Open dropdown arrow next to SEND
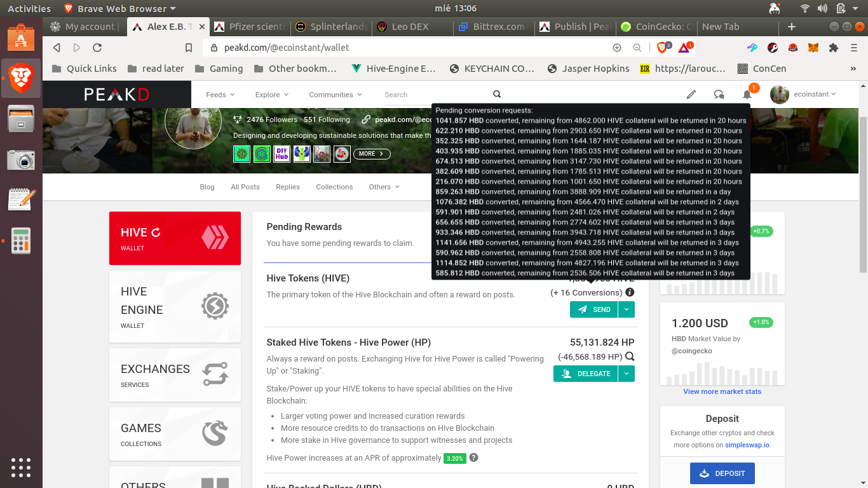Viewport: 868px width, 488px height. [x=627, y=309]
